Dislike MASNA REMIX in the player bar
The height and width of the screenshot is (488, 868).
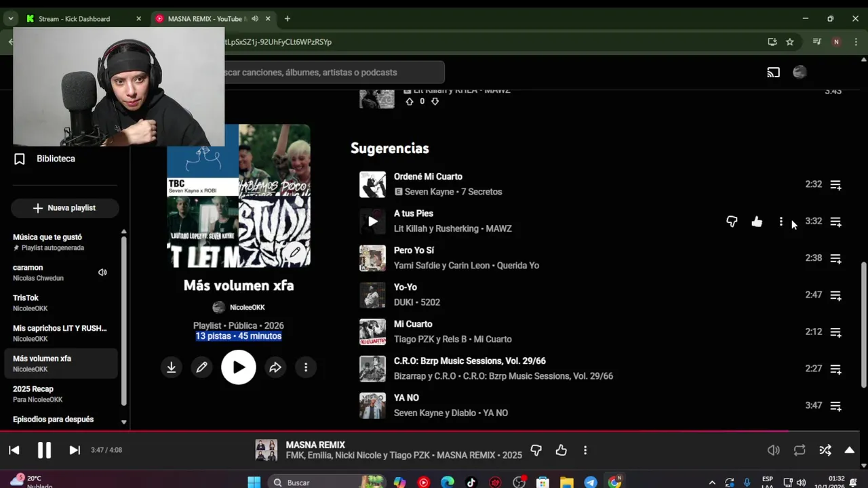click(536, 450)
